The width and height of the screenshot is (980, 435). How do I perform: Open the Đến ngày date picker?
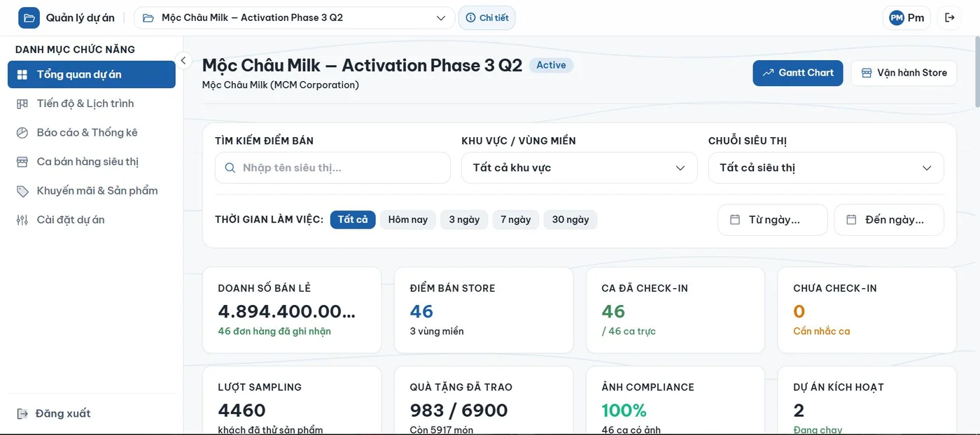pyautogui.click(x=889, y=220)
